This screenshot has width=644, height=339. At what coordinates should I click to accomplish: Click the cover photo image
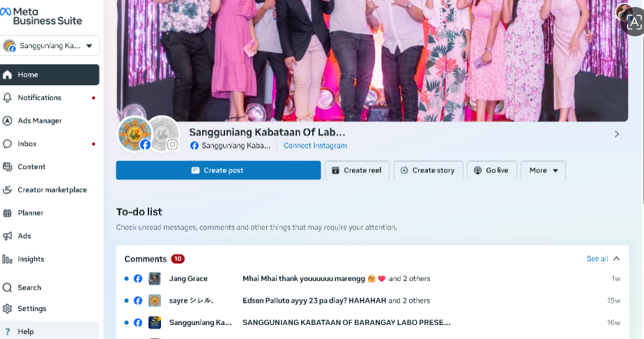click(372, 61)
